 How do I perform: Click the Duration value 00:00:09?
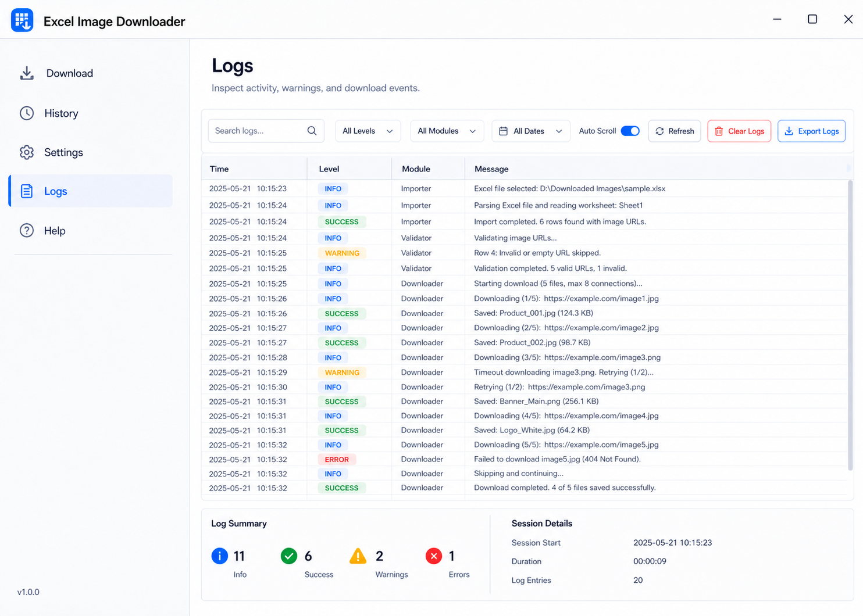point(650,561)
